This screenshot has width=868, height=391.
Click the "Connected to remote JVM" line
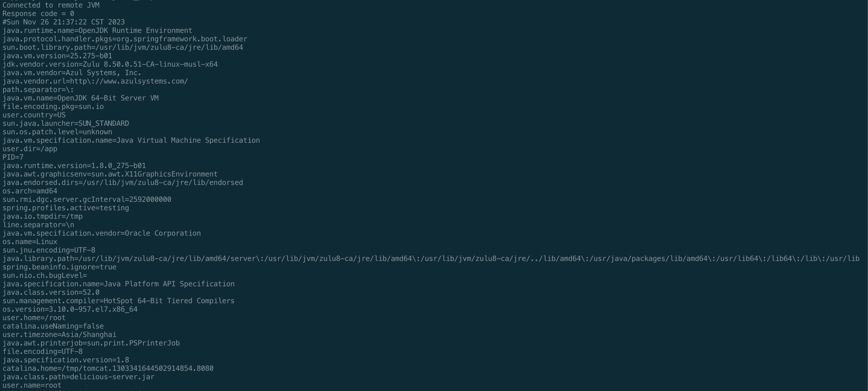click(51, 5)
